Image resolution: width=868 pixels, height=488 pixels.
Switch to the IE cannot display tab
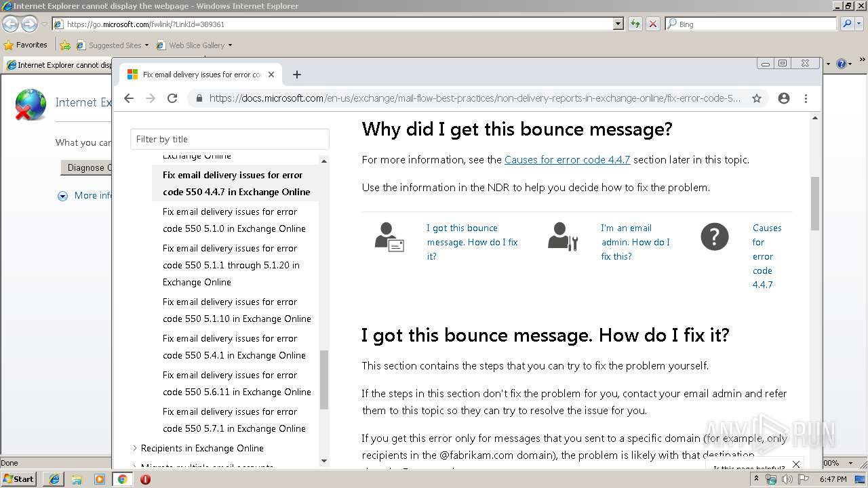click(x=58, y=65)
